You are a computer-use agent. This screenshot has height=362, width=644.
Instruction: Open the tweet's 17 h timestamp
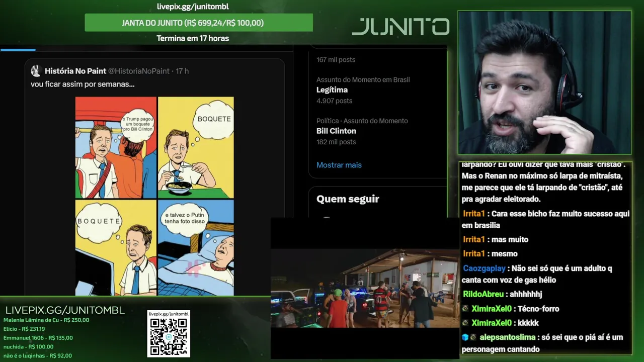tap(182, 71)
